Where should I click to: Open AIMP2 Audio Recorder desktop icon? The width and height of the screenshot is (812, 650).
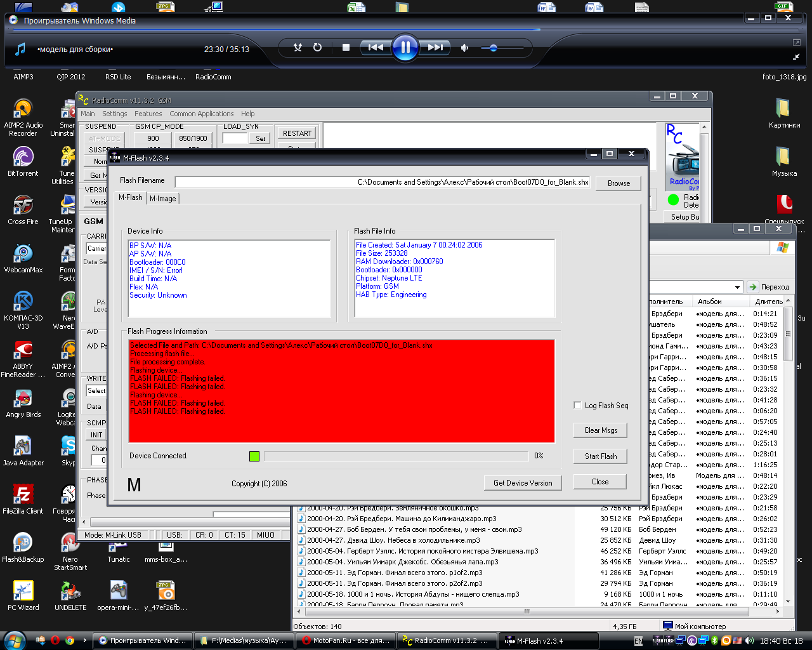pyautogui.click(x=23, y=118)
